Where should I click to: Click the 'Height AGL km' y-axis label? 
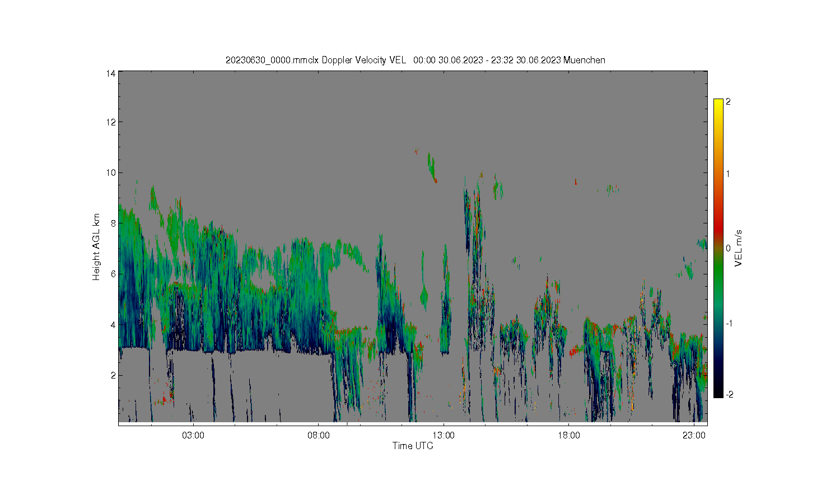96,247
